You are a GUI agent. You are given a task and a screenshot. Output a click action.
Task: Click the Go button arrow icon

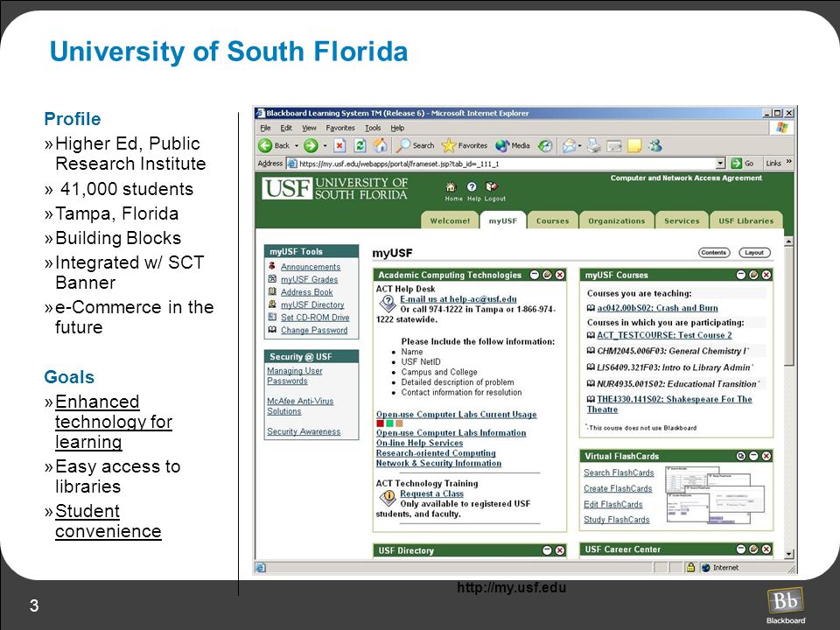pyautogui.click(x=737, y=164)
